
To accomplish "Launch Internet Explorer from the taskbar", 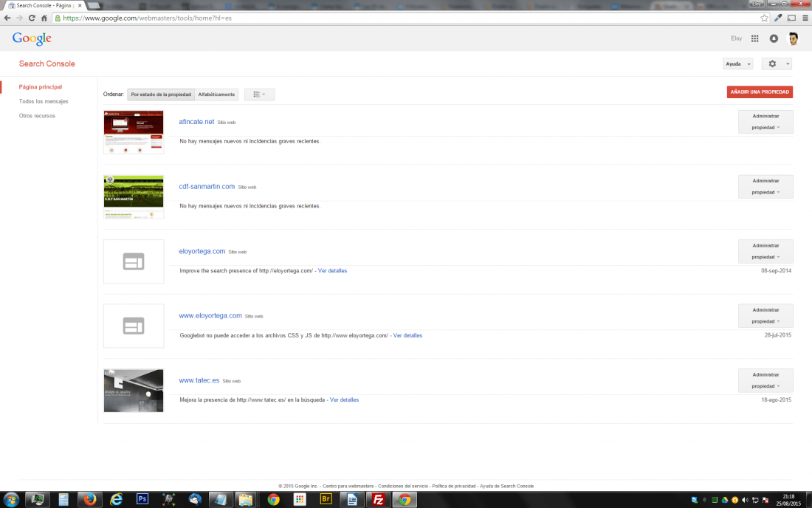I will (116, 499).
